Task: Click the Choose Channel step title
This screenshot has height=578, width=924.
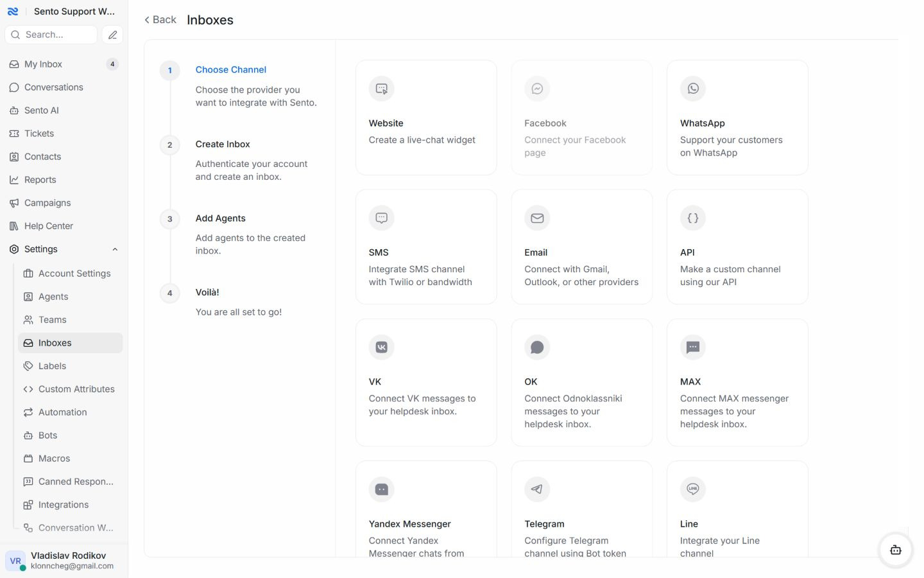Action: (231, 69)
